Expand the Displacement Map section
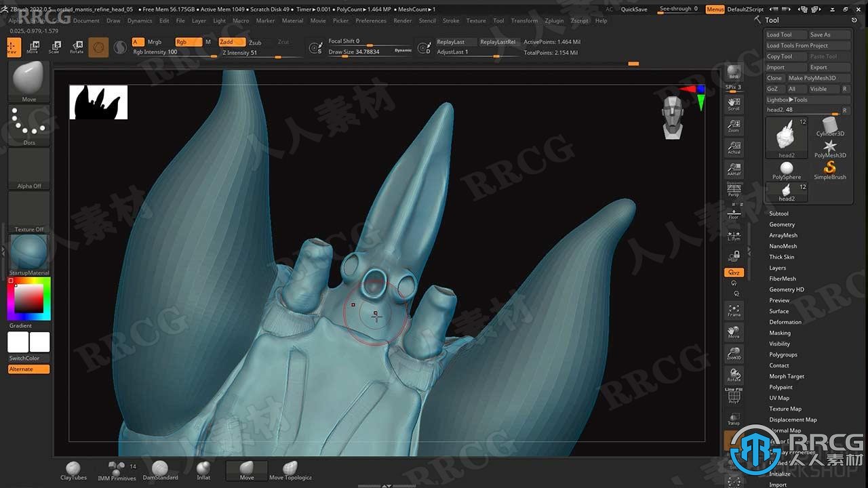The width and height of the screenshot is (868, 488). pyautogui.click(x=793, y=420)
